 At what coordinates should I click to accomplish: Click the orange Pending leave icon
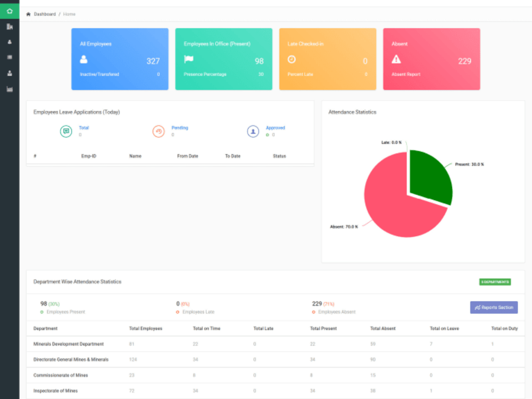pos(159,131)
